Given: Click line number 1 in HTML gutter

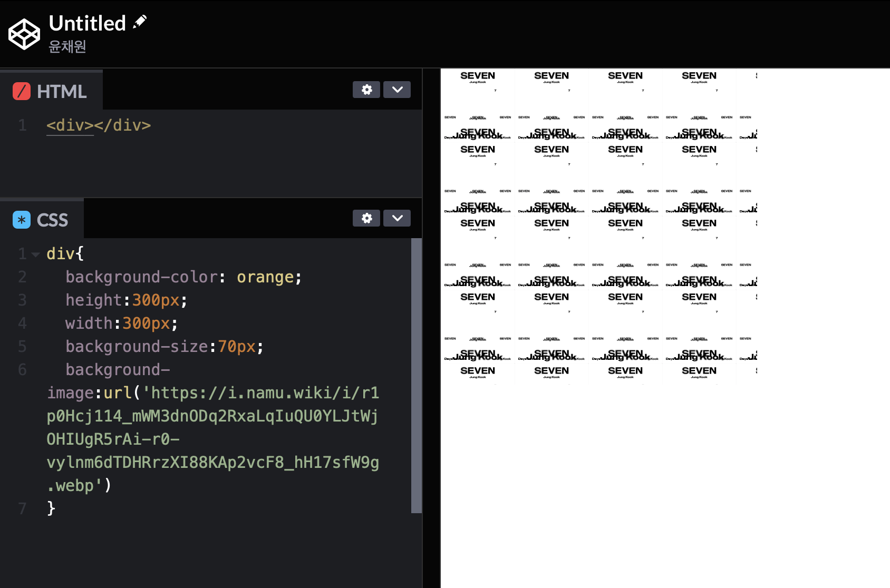Looking at the screenshot, I should (22, 125).
